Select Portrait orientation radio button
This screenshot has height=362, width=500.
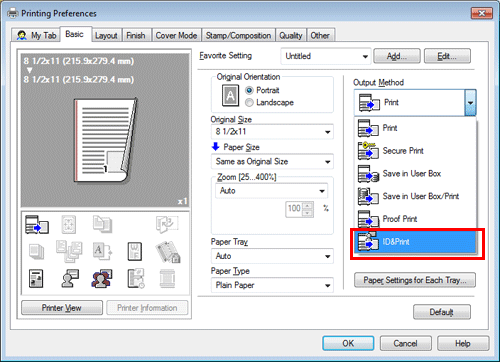(249, 90)
